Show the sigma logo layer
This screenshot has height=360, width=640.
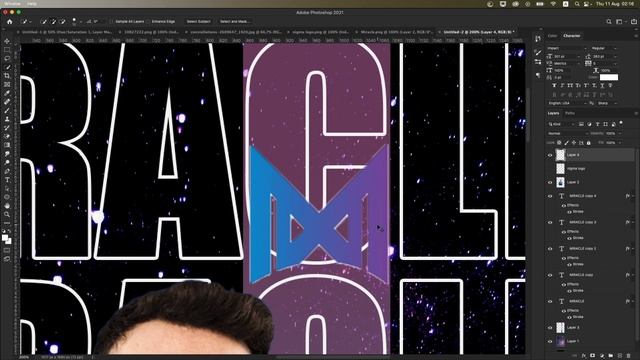tap(550, 169)
